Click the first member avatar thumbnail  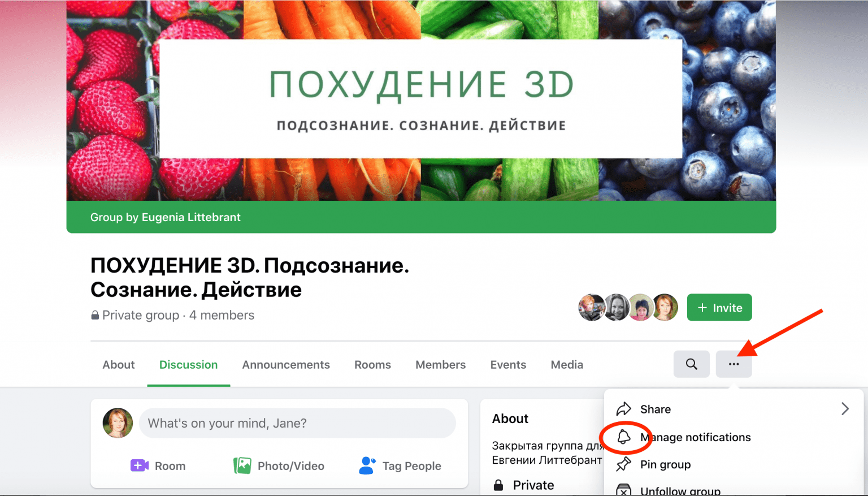click(x=592, y=308)
